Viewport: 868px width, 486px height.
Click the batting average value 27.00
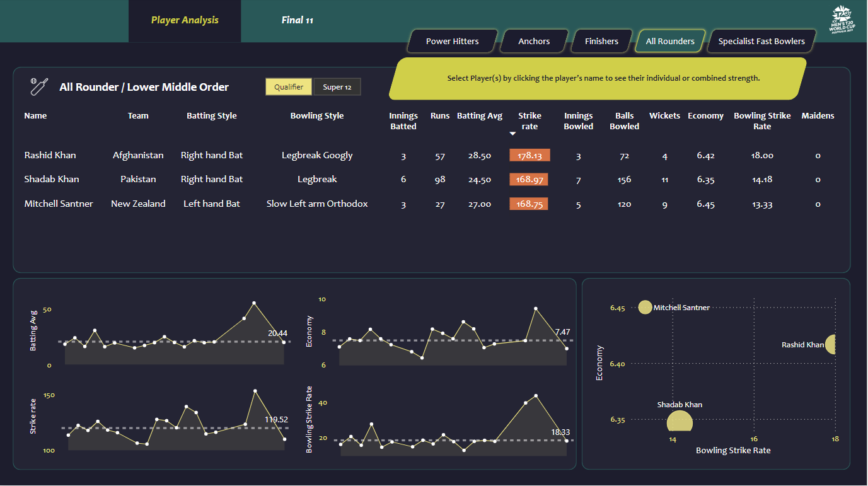click(x=480, y=204)
